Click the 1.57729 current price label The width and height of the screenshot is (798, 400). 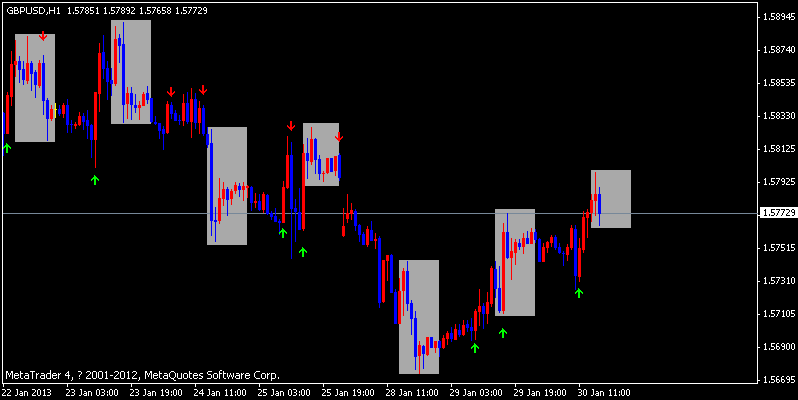click(779, 213)
